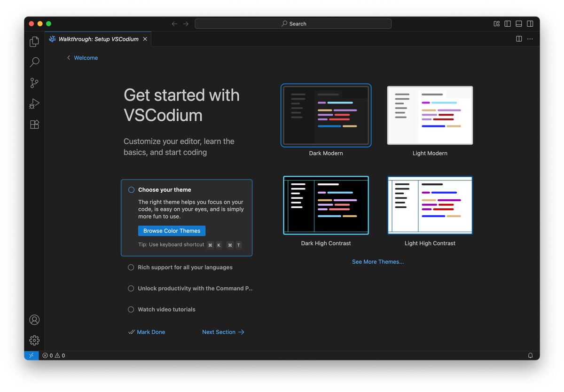Select the Dark Modern theme thumbnail
The height and width of the screenshot is (392, 564).
point(326,116)
